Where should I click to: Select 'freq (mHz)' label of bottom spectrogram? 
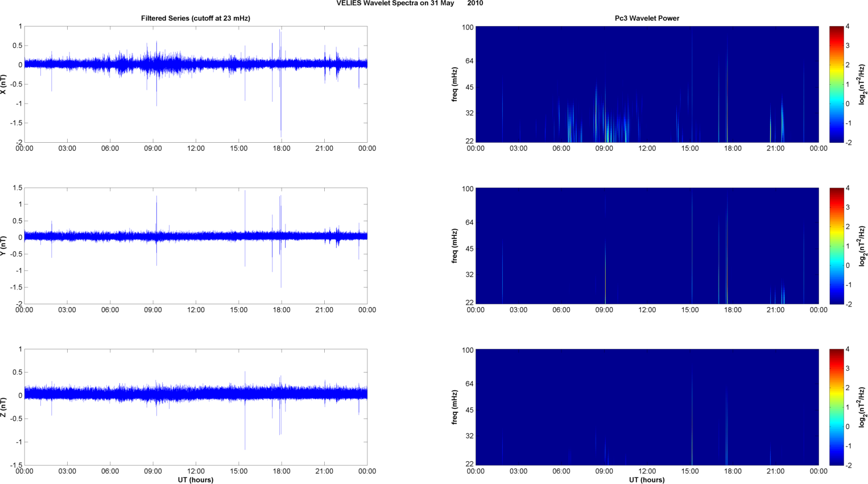pyautogui.click(x=454, y=407)
